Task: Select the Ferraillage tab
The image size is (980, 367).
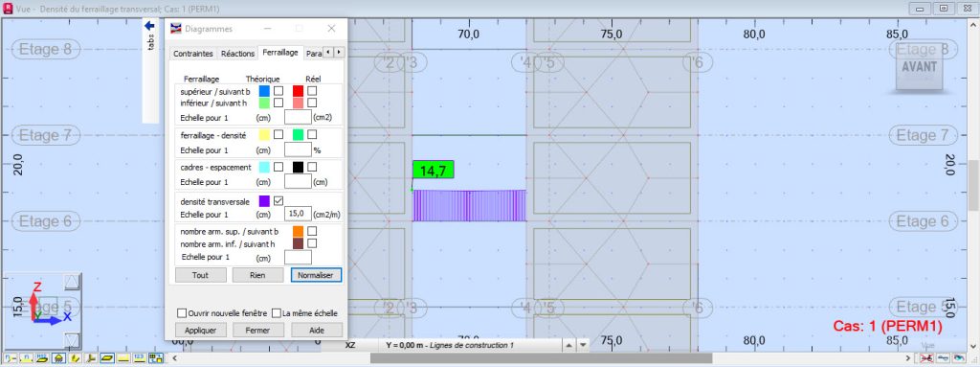Action: (280, 54)
